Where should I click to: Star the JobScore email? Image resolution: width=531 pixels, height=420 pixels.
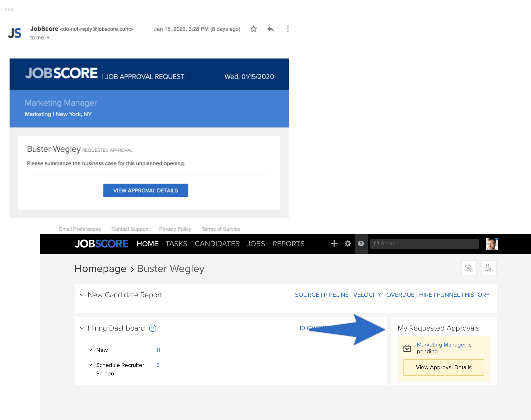[254, 29]
